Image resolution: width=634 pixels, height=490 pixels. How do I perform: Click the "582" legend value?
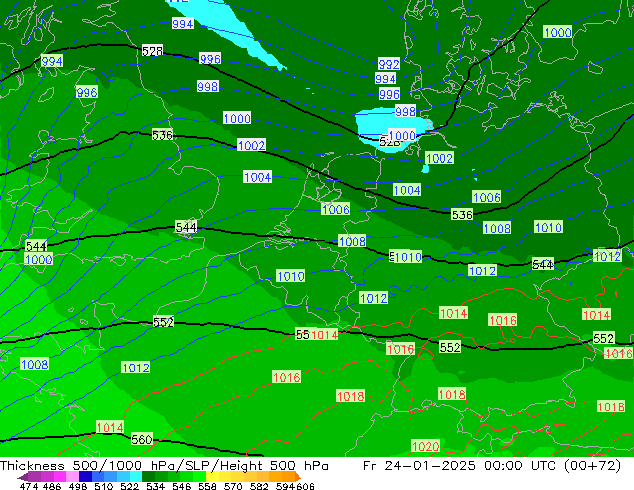coord(259,486)
